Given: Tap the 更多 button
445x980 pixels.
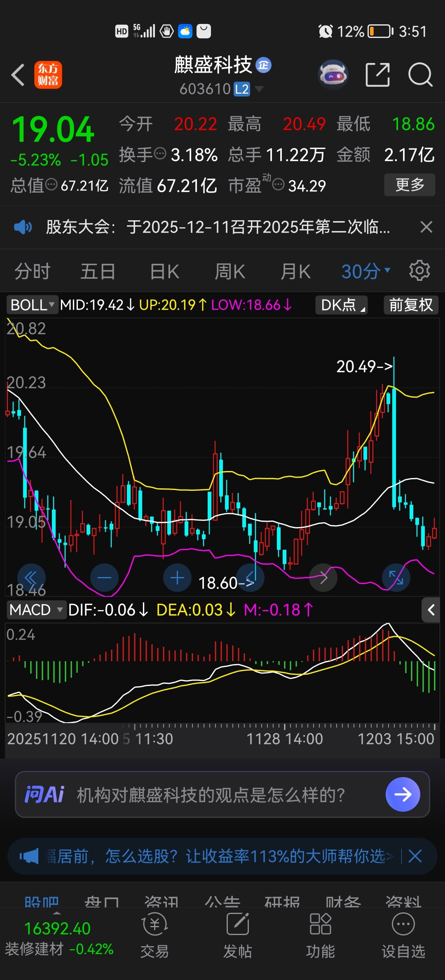Looking at the screenshot, I should point(410,185).
